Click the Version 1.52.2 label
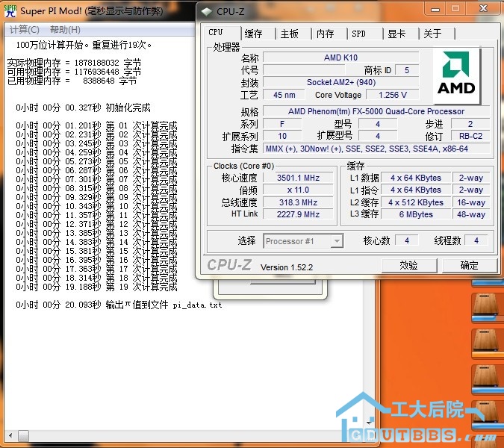 click(287, 267)
